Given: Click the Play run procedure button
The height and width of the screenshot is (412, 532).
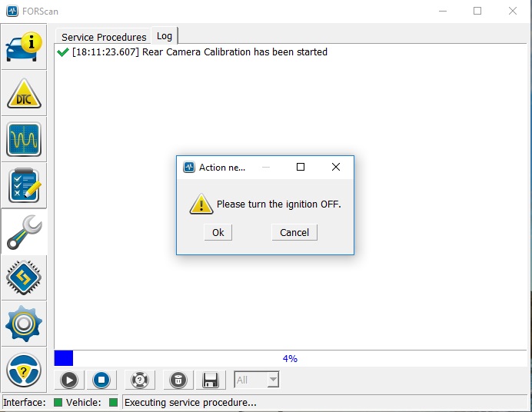Looking at the screenshot, I should [69, 380].
